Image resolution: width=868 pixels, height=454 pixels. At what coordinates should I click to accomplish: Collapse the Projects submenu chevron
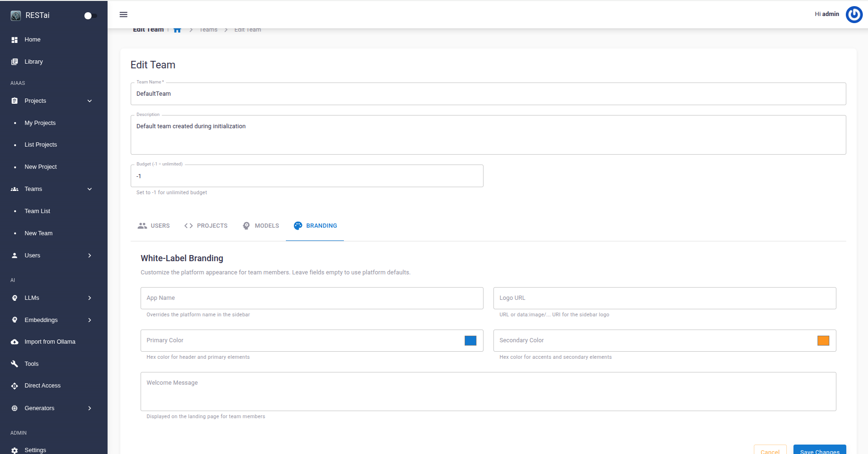tap(90, 101)
